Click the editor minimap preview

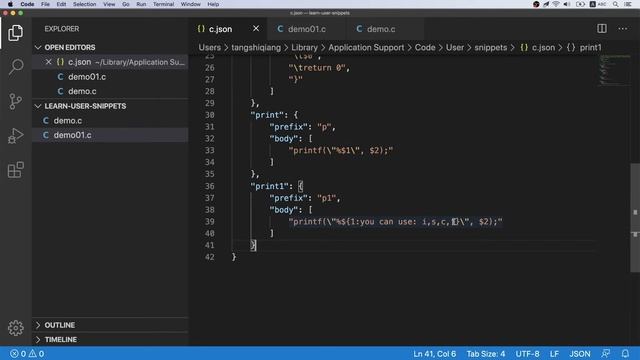pos(614,70)
